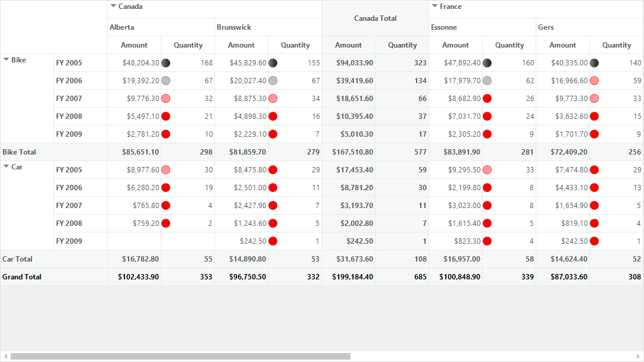Click the scrollbar right arrow

(x=638, y=356)
